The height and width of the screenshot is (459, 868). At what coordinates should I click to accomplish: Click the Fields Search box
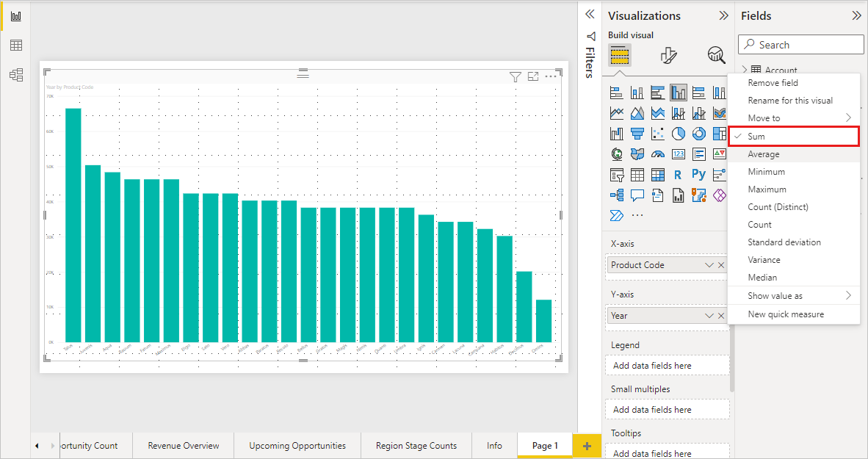pos(801,45)
